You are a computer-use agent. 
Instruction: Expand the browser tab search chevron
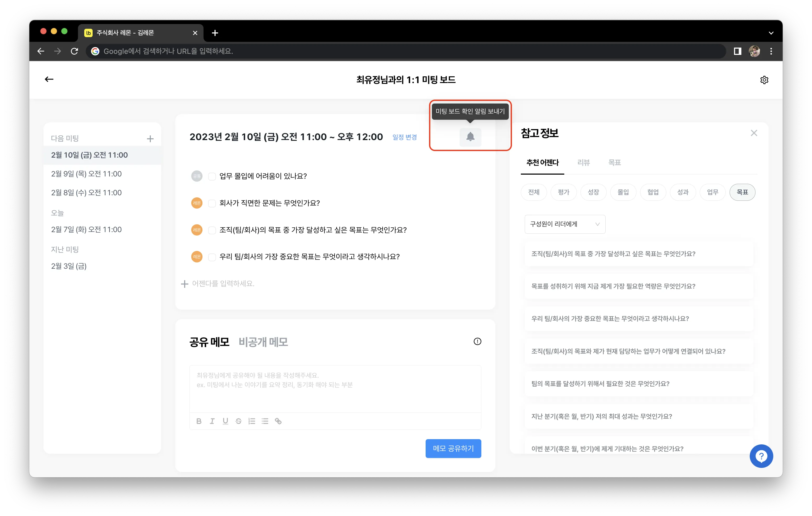pyautogui.click(x=771, y=33)
